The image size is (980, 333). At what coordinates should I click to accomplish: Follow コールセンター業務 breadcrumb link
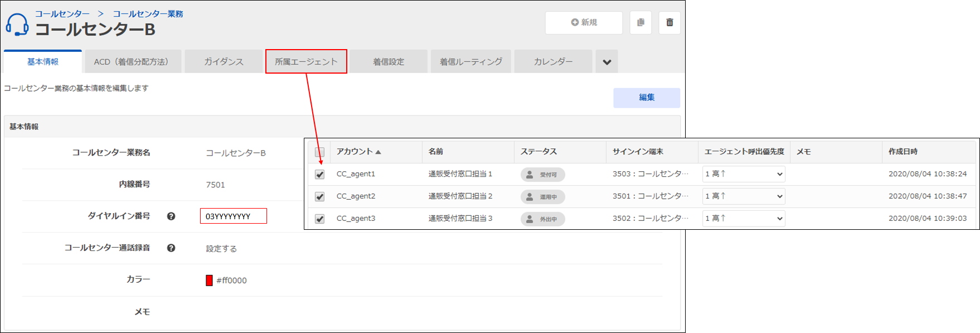(148, 14)
